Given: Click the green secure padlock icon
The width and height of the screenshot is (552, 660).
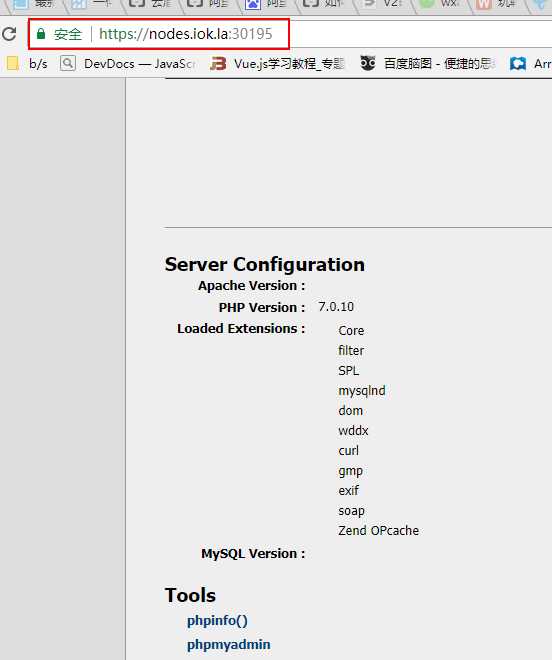Looking at the screenshot, I should (x=41, y=34).
